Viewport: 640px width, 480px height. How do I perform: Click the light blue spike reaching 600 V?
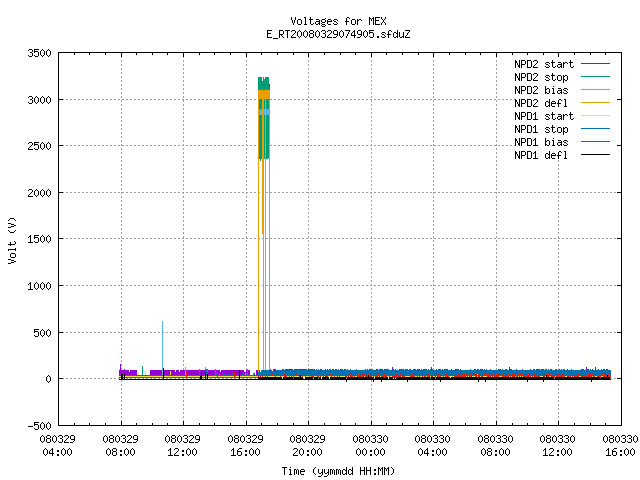pyautogui.click(x=162, y=345)
